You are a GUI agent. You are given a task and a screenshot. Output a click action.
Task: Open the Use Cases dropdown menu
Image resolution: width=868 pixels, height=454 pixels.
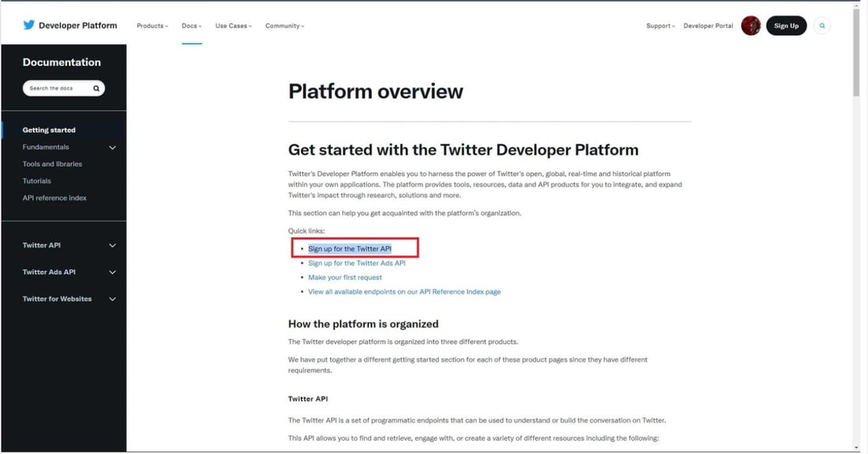[x=234, y=26]
